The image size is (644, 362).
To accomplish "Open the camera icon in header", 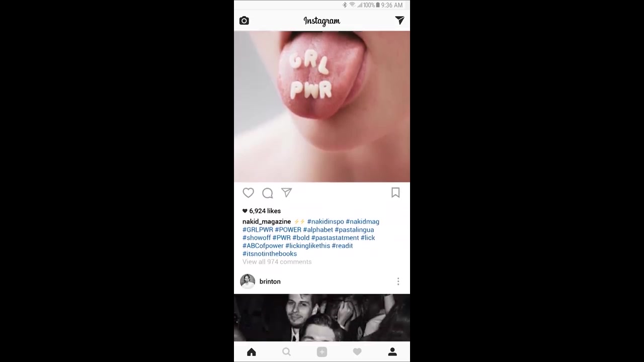I will (244, 21).
